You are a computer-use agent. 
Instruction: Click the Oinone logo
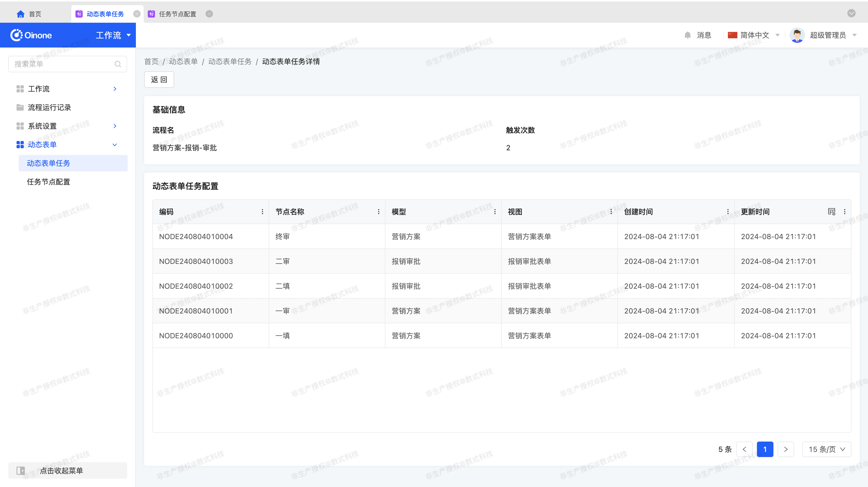[x=31, y=35]
